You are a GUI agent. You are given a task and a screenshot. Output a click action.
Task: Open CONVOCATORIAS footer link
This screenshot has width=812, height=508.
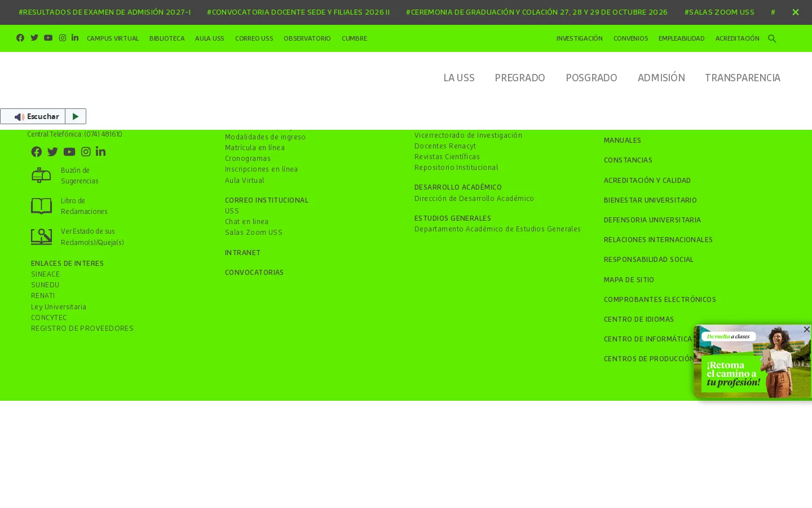[254, 273]
